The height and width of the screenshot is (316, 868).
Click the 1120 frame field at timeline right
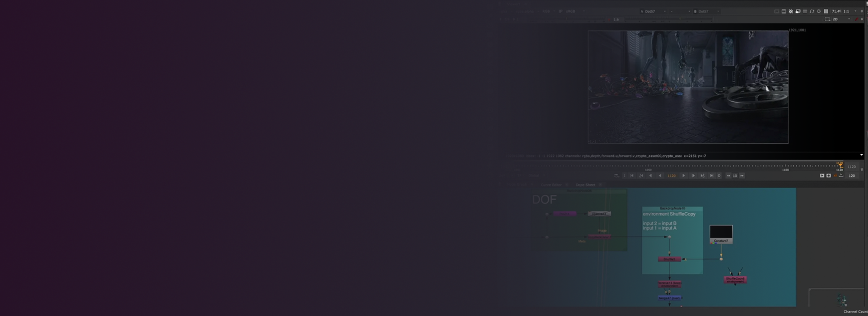pos(852,166)
